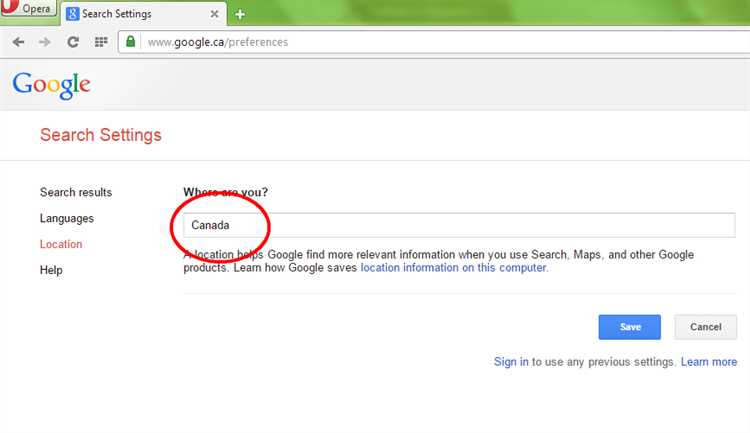The height and width of the screenshot is (433, 750).
Task: Click the Google logo
Action: (x=51, y=84)
